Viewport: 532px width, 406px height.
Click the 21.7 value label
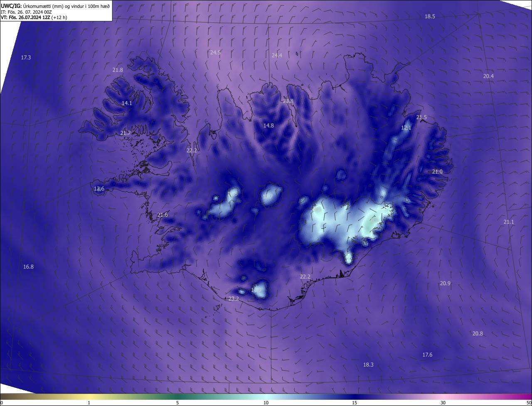(125, 133)
